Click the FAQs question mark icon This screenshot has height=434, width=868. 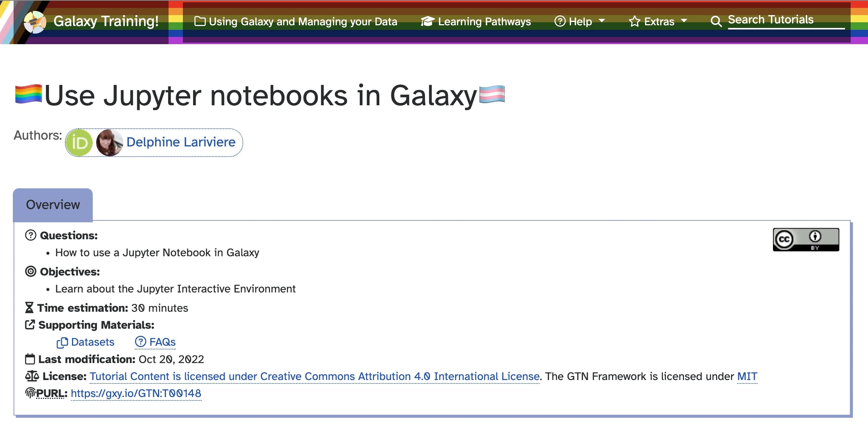pos(140,342)
